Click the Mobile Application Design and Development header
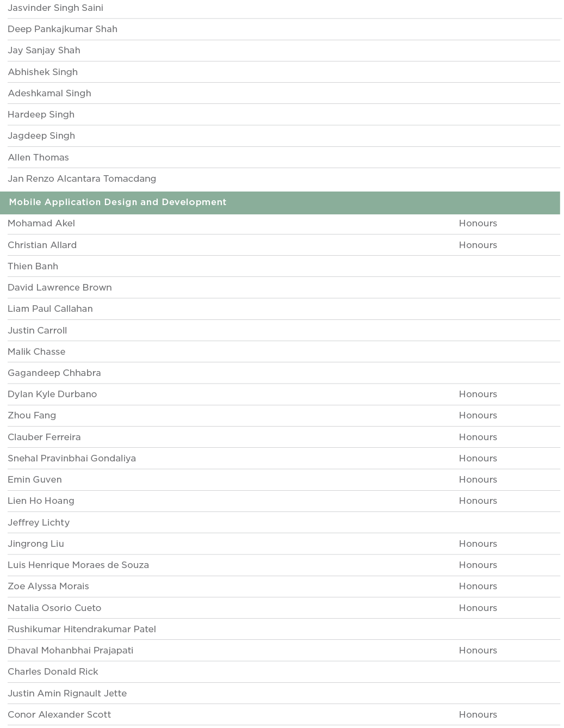Image resolution: width=564 pixels, height=728 pixels. (x=117, y=202)
